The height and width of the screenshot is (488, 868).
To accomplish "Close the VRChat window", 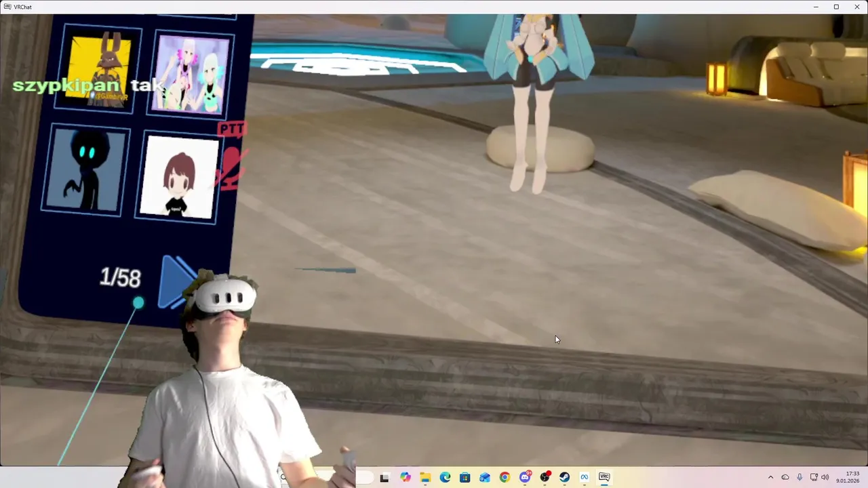I will 856,7.
